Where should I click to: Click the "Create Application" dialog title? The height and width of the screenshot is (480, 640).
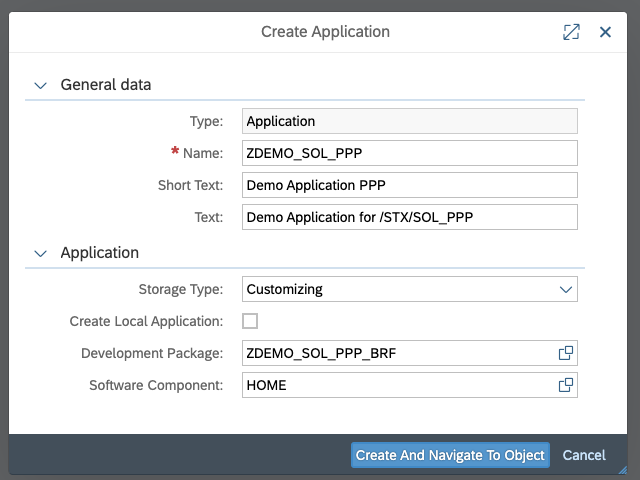point(325,32)
